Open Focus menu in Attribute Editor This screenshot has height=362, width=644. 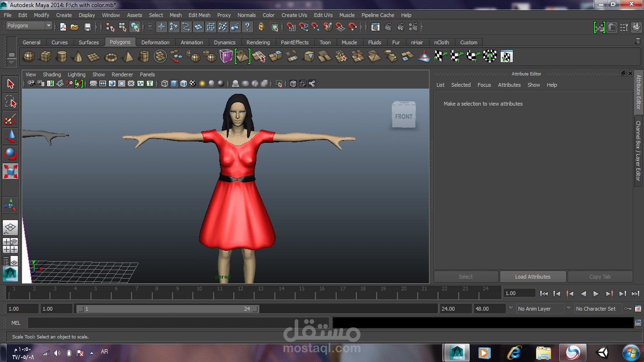484,85
